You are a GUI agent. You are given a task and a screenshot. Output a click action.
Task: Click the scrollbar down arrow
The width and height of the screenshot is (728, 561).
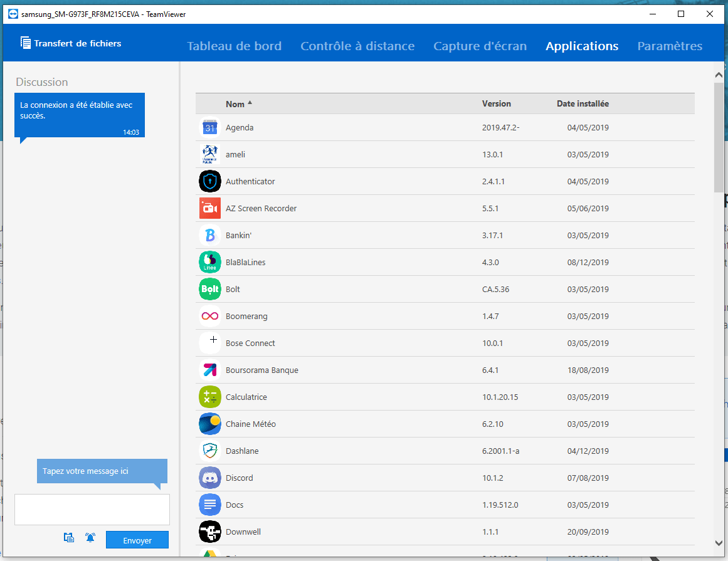tap(719, 543)
